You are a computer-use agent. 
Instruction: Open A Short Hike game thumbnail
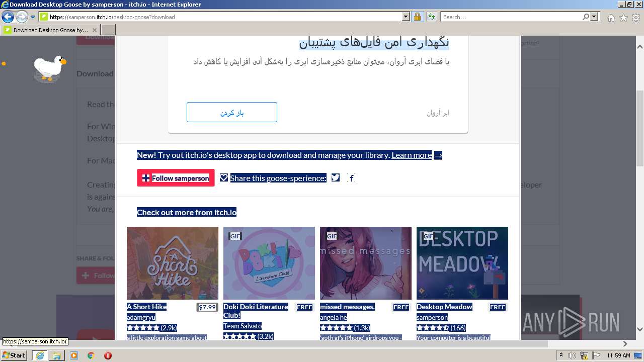[173, 263]
